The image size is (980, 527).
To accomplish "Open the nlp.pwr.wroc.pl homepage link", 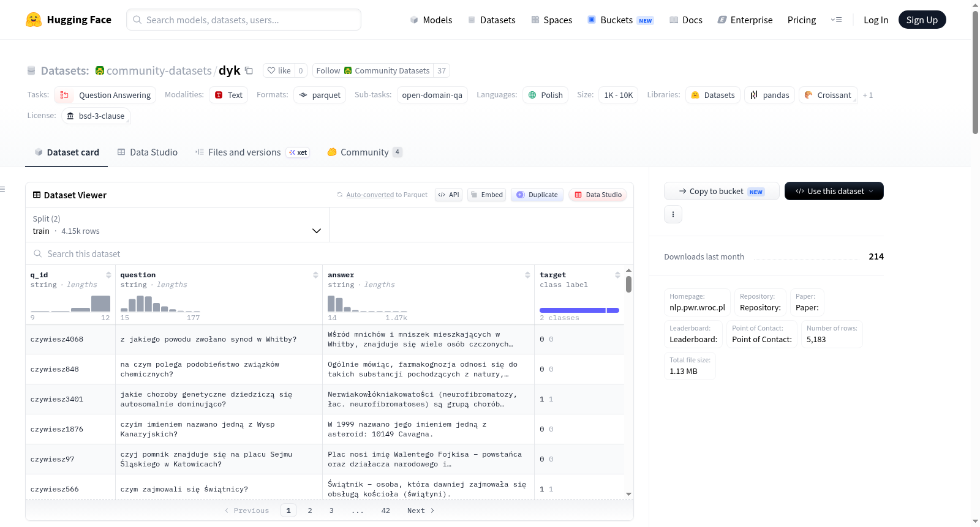I will coord(697,302).
